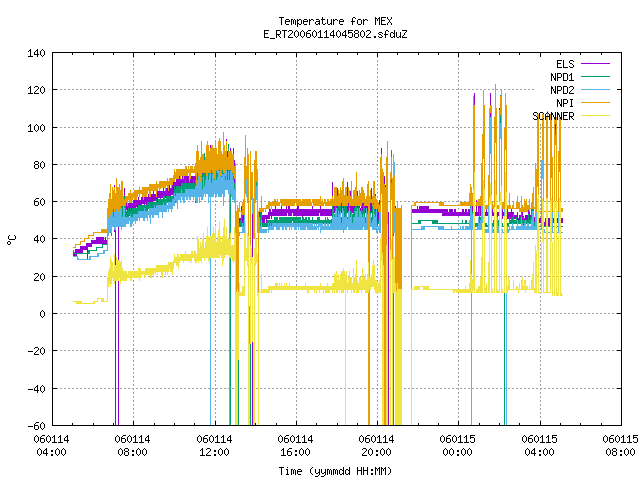This screenshot has height=480, width=640.
Task: Click the x-axis tick label 060115 04:00
Action: (539, 446)
